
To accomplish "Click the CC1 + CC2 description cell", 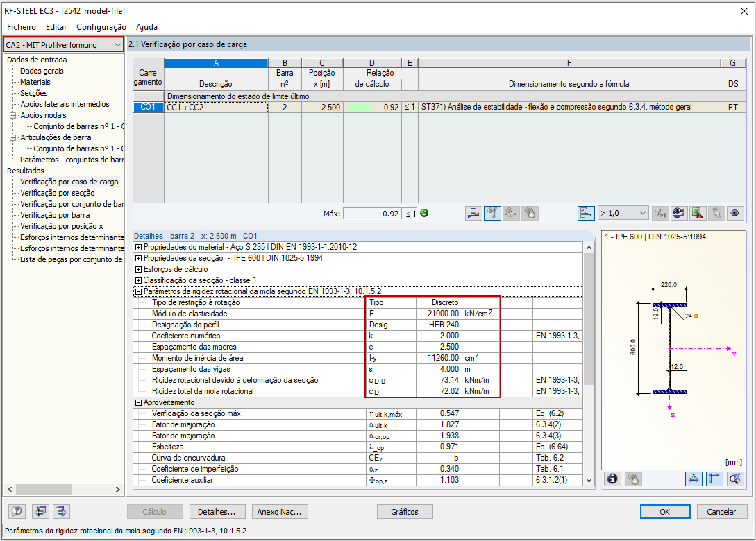I will [x=216, y=107].
